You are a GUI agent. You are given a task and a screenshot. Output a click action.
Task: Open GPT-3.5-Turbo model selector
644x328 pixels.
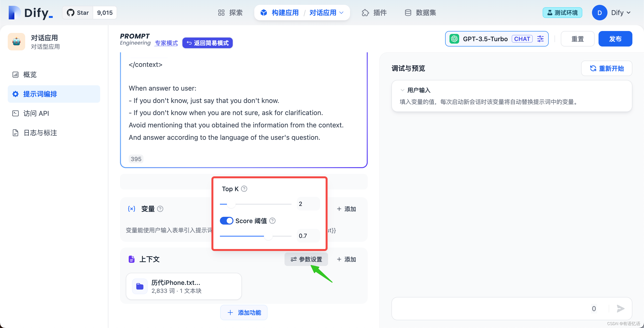(496, 39)
